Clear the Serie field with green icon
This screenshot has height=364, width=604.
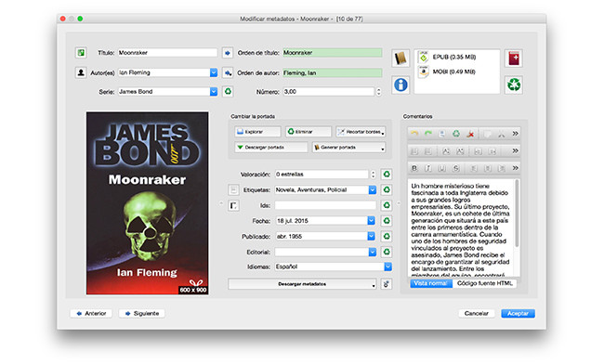tap(228, 92)
